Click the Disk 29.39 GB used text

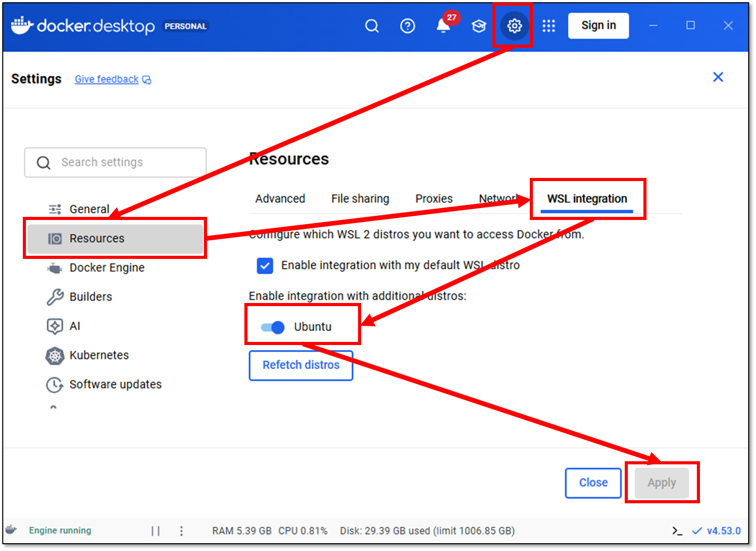point(427,531)
